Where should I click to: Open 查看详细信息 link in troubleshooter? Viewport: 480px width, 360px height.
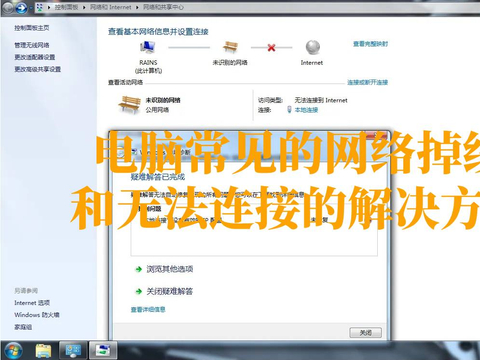click(148, 310)
